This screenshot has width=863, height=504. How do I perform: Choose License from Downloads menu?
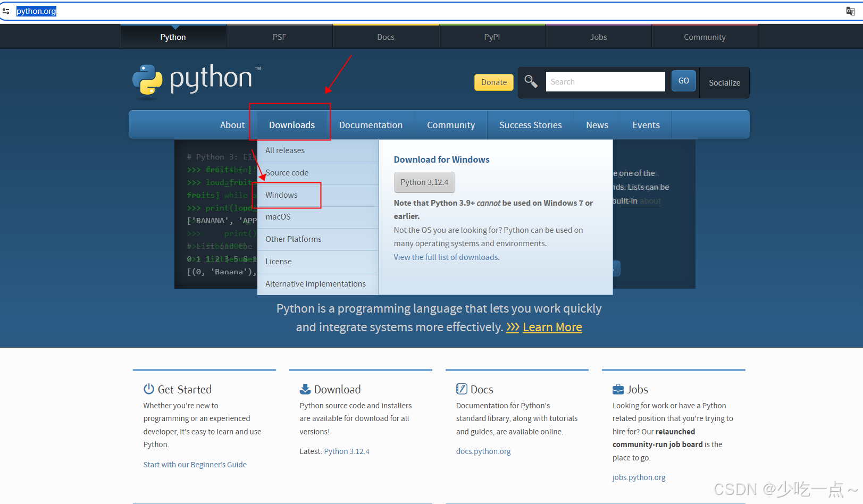[x=318, y=262]
